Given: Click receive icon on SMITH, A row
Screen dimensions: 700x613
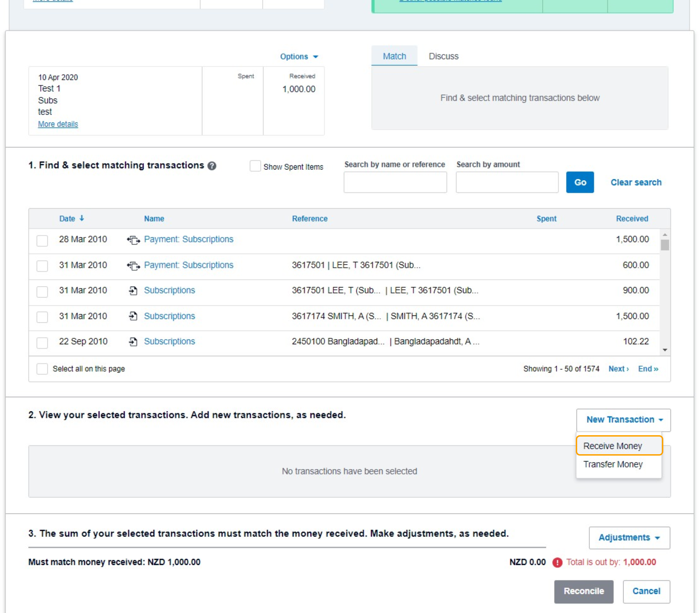Looking at the screenshot, I should 133,316.
